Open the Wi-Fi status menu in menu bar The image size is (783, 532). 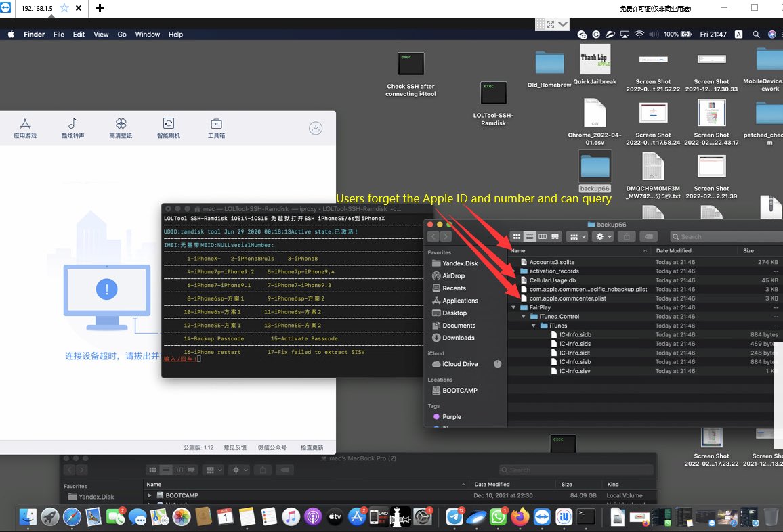[x=639, y=34]
